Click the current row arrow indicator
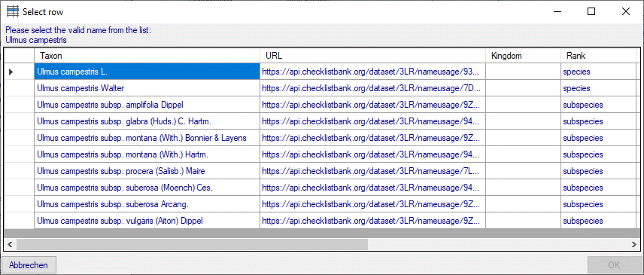 [x=11, y=72]
